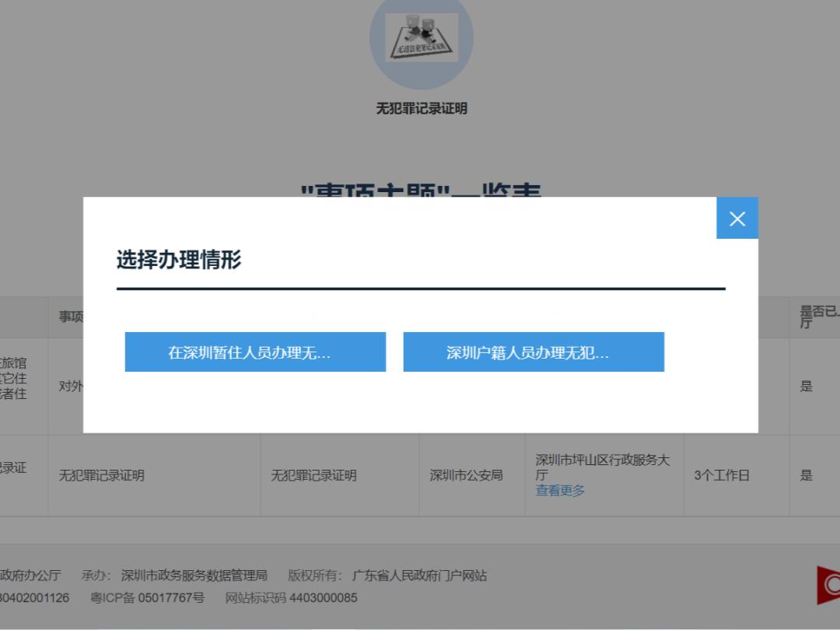Click the 选择办理情形 dialog title
The image size is (840, 630).
(179, 260)
